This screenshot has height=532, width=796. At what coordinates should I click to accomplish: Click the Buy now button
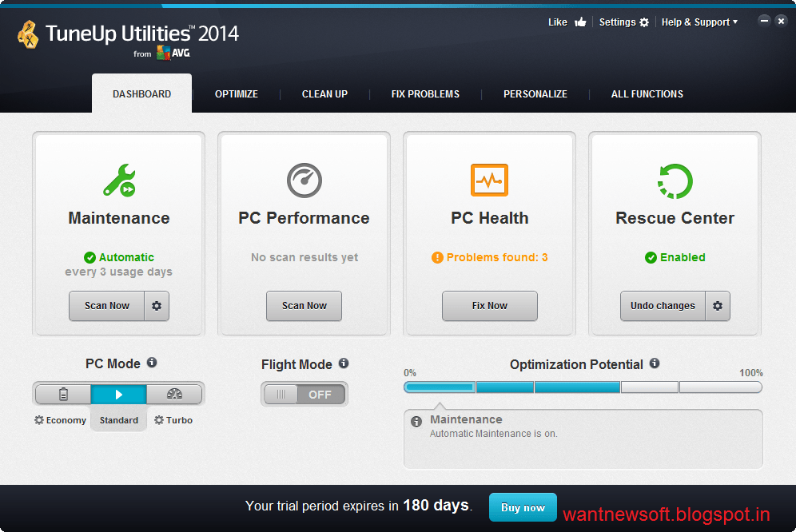pos(523,507)
